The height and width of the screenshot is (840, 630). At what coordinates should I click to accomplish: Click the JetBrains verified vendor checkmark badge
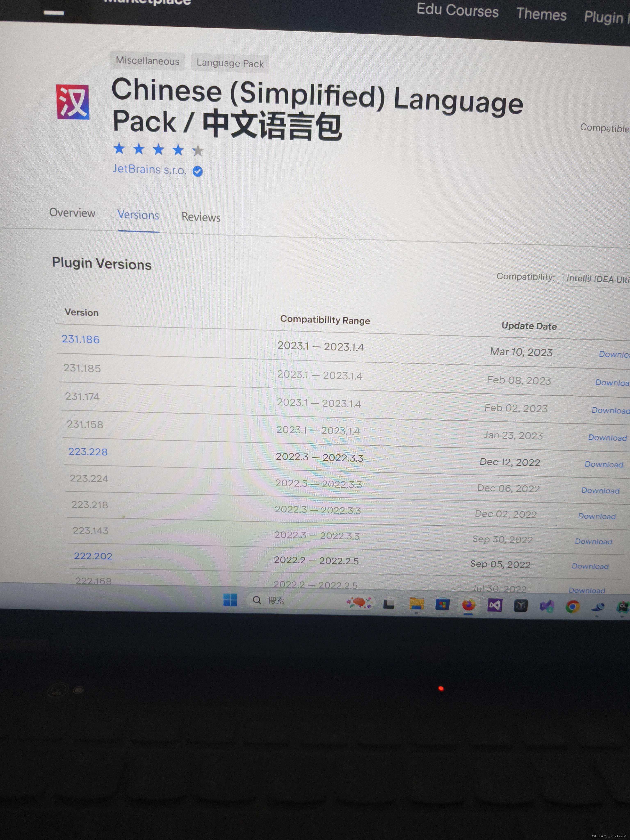pyautogui.click(x=197, y=172)
